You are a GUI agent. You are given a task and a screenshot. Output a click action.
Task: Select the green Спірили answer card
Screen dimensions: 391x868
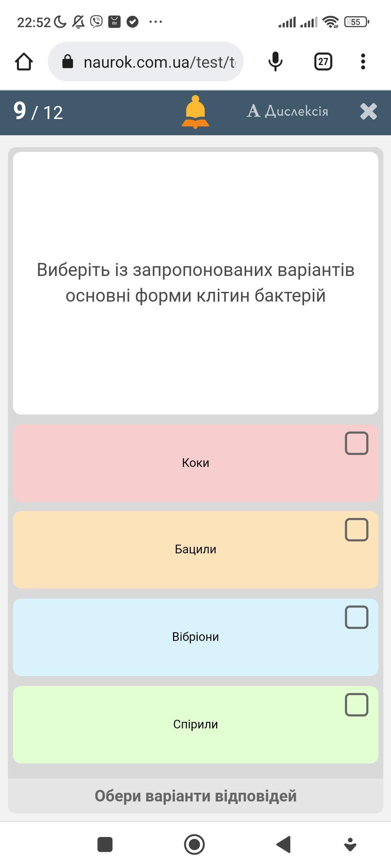195,725
